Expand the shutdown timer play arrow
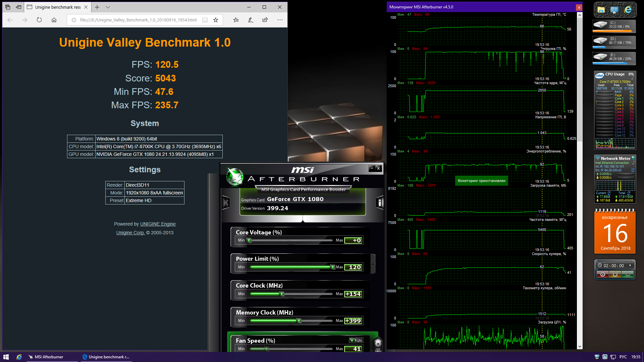The image size is (644, 362). click(630, 265)
